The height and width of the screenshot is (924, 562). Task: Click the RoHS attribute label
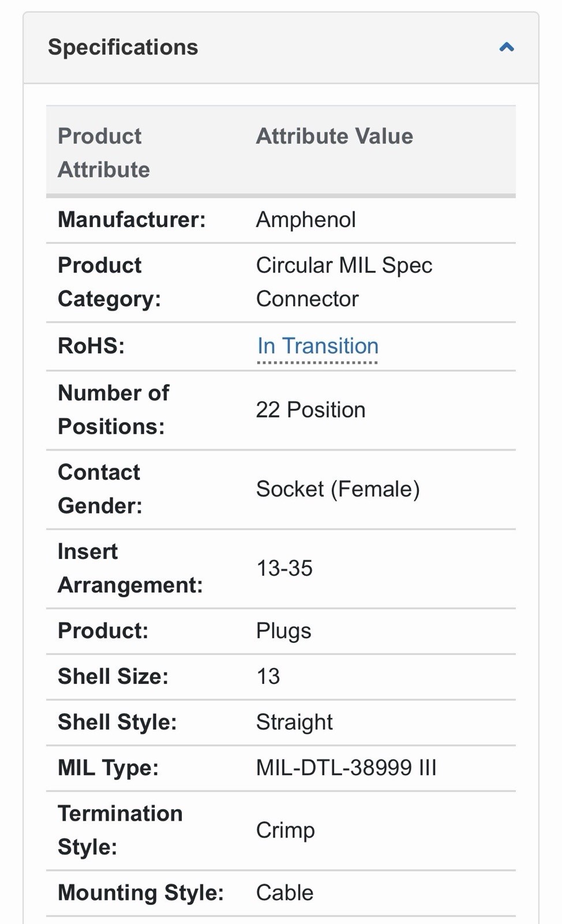coord(91,346)
